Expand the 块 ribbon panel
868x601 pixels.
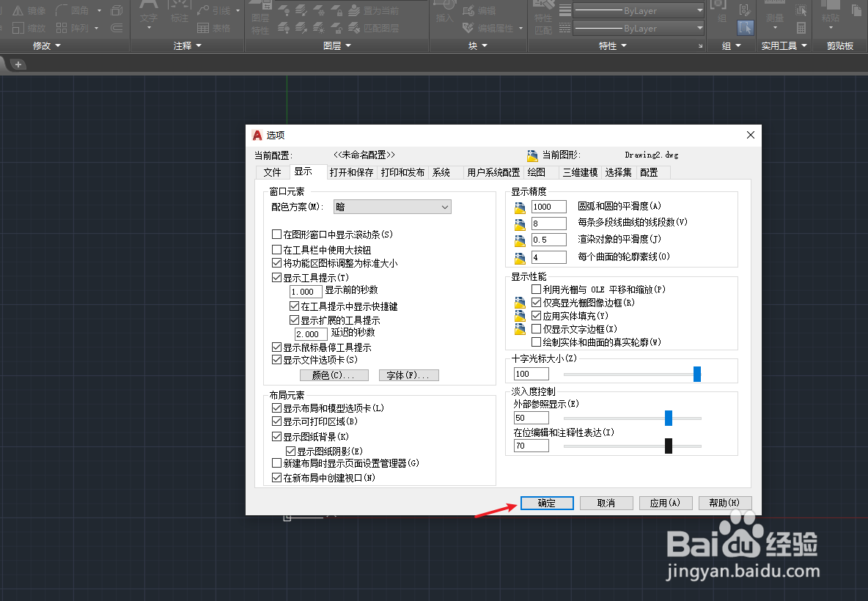[x=478, y=46]
